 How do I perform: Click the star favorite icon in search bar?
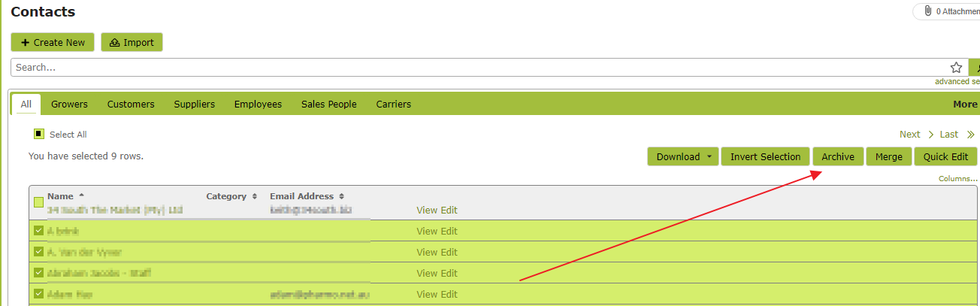click(x=956, y=68)
